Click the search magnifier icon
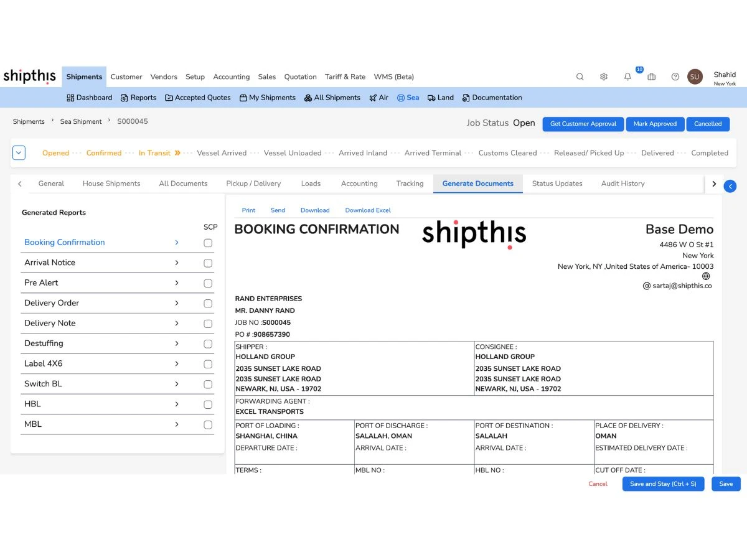747x560 pixels. [580, 77]
